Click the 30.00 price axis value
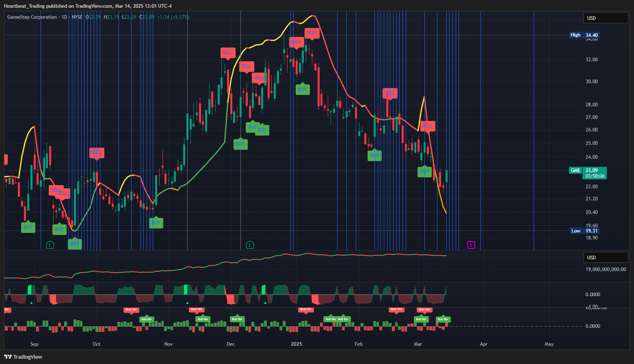The image size is (634, 364). (592, 82)
